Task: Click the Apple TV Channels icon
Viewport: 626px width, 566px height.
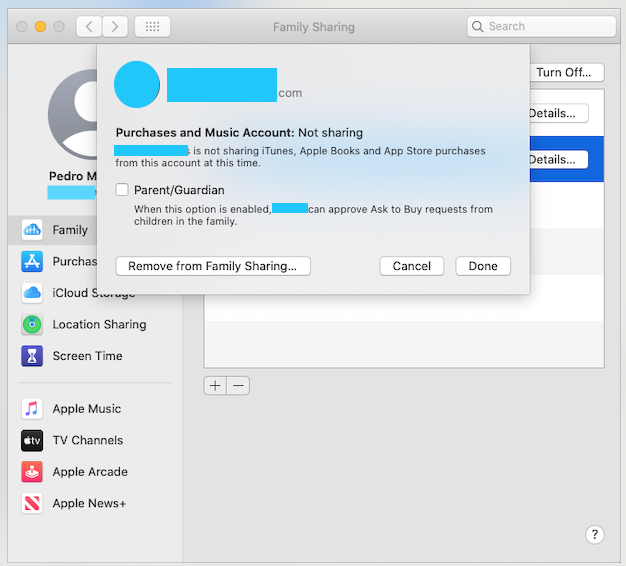Action: (32, 440)
